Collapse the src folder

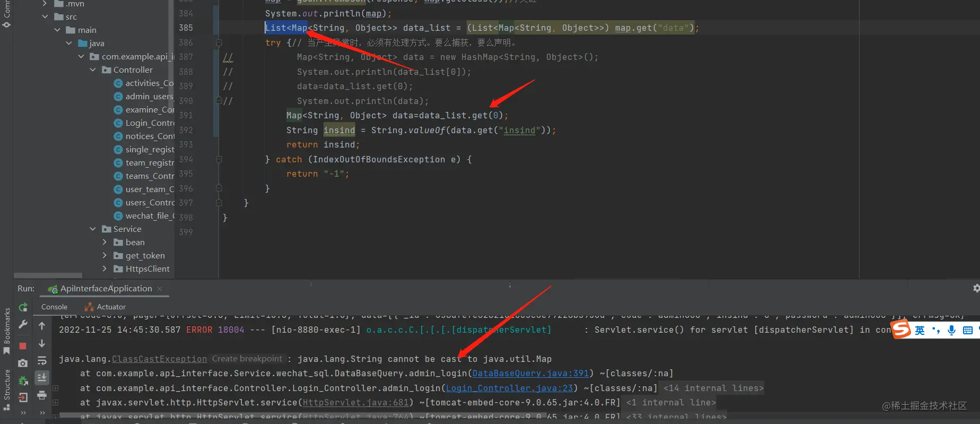[45, 17]
